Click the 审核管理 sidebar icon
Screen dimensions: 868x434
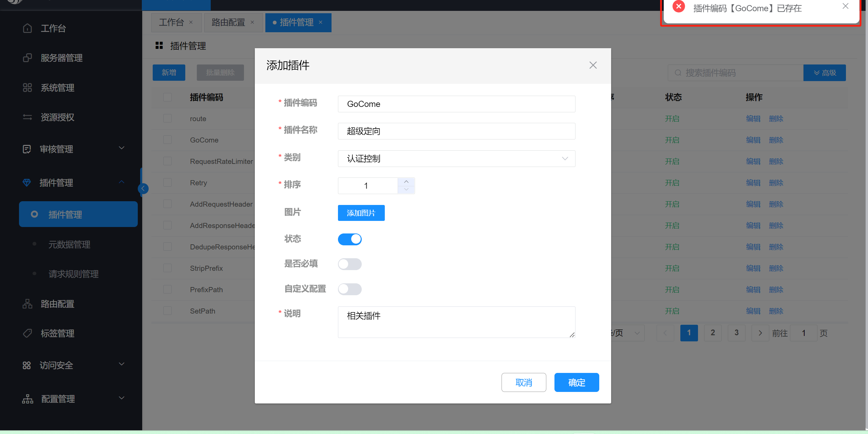[x=27, y=149]
